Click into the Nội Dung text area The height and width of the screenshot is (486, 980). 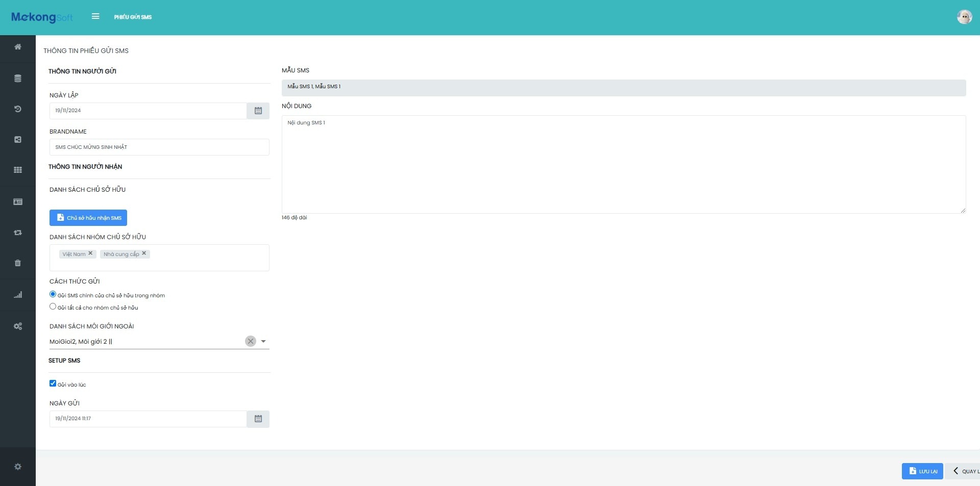click(623, 164)
